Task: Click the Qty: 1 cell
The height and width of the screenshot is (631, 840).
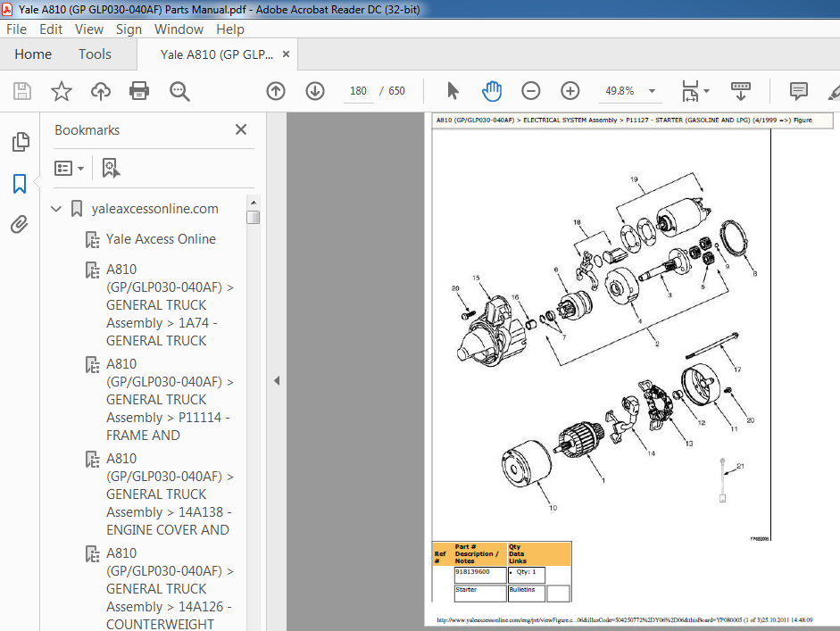Action: (526, 575)
